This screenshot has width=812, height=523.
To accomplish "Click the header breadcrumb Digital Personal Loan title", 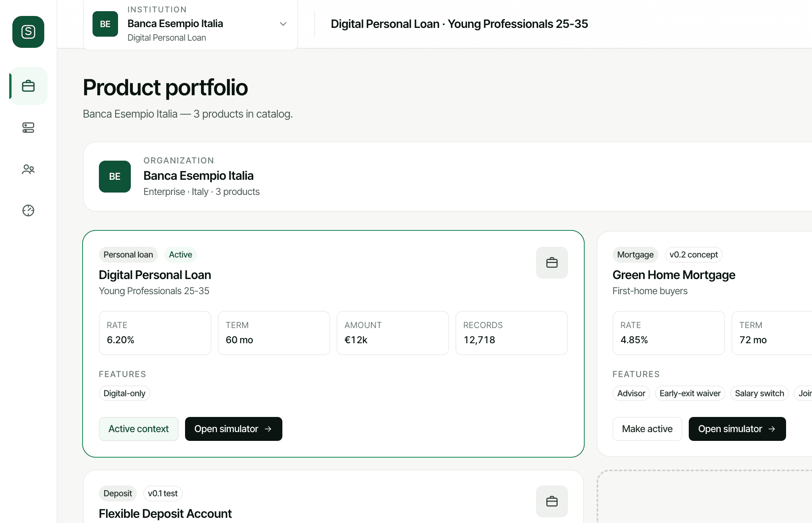I will coord(459,24).
